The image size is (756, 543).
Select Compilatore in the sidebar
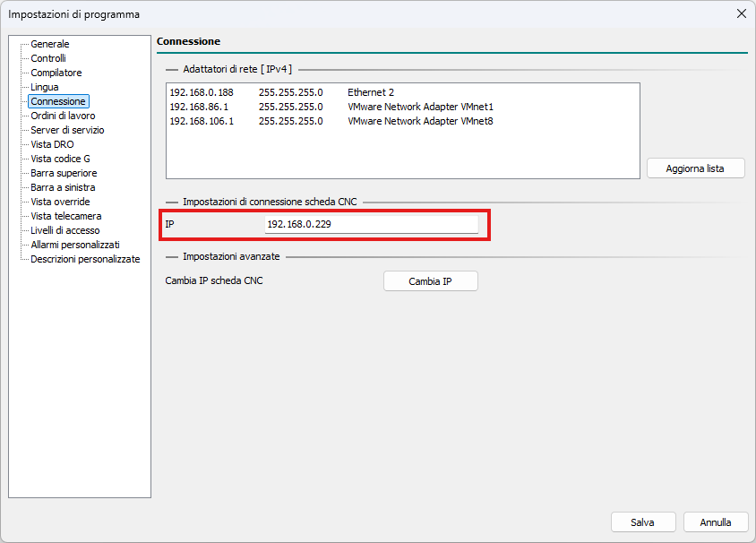click(56, 73)
